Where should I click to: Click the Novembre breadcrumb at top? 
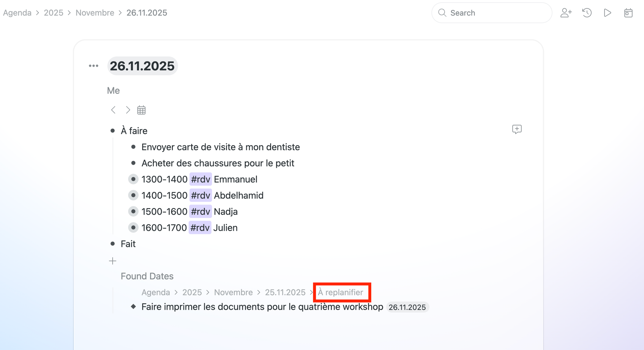(x=95, y=13)
